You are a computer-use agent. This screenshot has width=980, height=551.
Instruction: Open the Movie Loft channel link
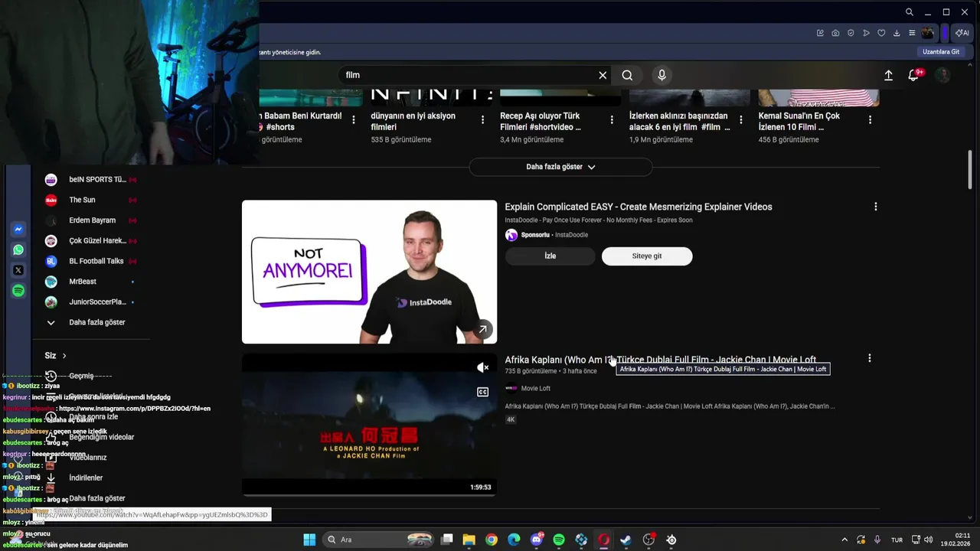[x=535, y=388]
